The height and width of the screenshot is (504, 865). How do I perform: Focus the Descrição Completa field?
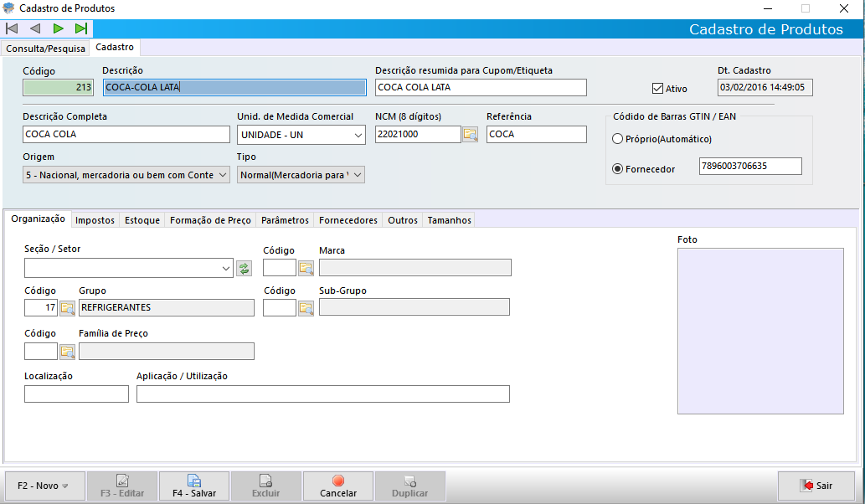(x=126, y=135)
